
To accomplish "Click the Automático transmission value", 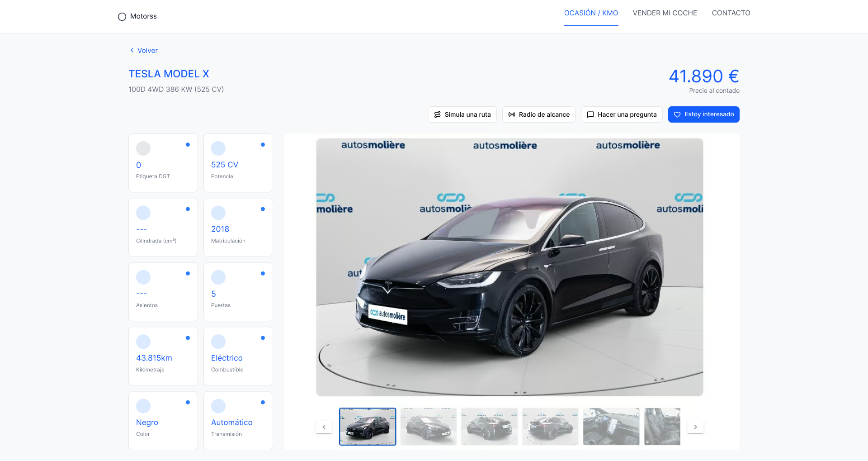I will click(x=232, y=423).
